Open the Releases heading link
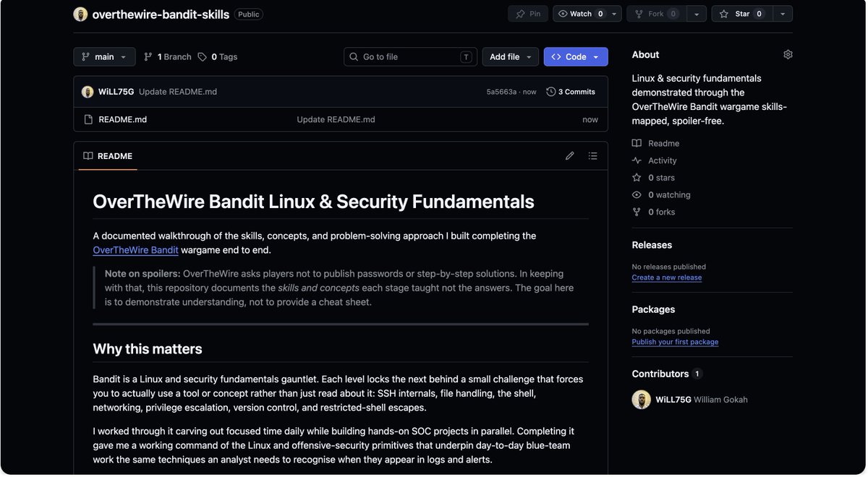The width and height of the screenshot is (868, 477). point(652,245)
